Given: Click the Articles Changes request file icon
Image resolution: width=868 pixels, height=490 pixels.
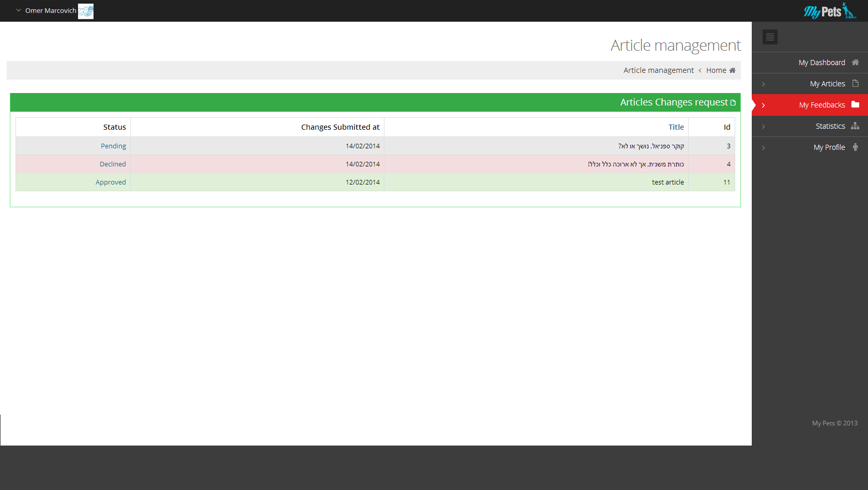Looking at the screenshot, I should (733, 102).
